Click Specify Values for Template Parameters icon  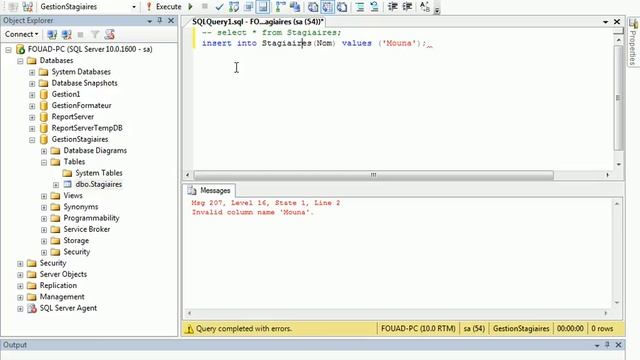424,7
